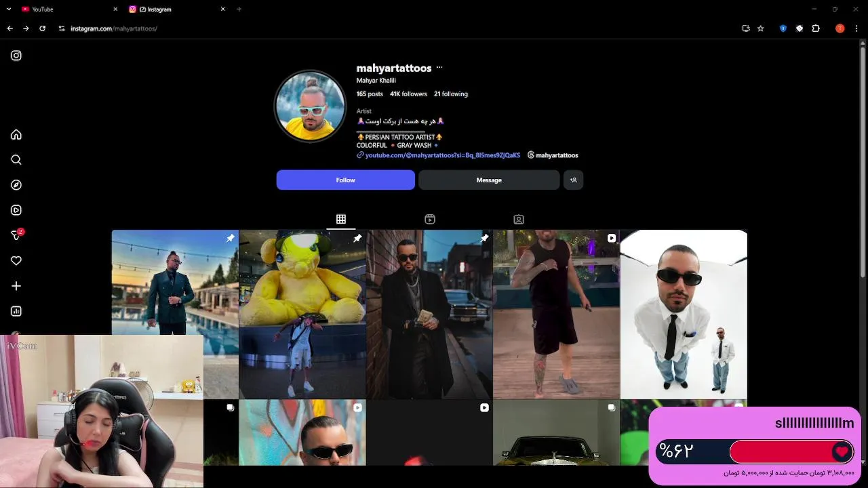This screenshot has width=868, height=488.
Task: Open fisheye white shirt sunglasses post
Action: click(x=684, y=314)
